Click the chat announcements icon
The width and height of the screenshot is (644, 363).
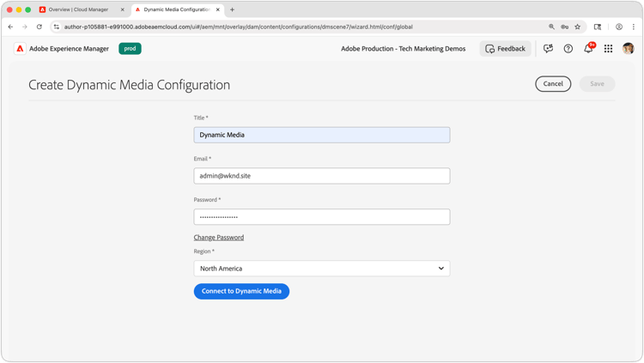(548, 49)
